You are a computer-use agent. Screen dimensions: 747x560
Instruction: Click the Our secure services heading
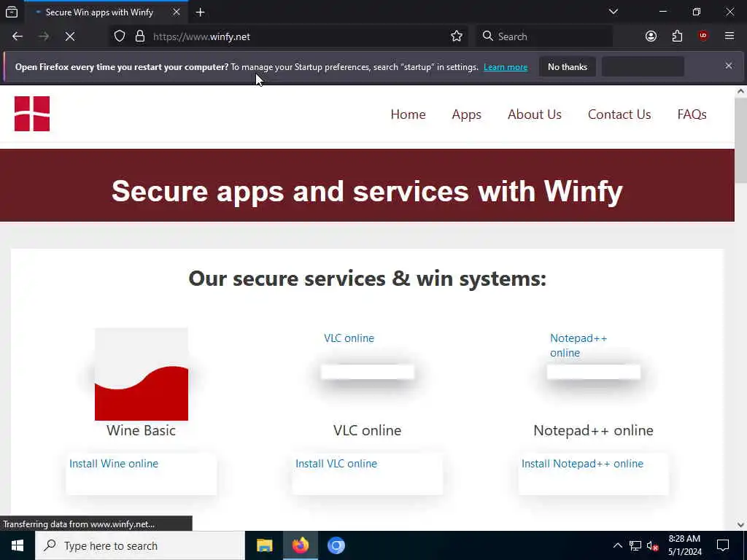(368, 279)
